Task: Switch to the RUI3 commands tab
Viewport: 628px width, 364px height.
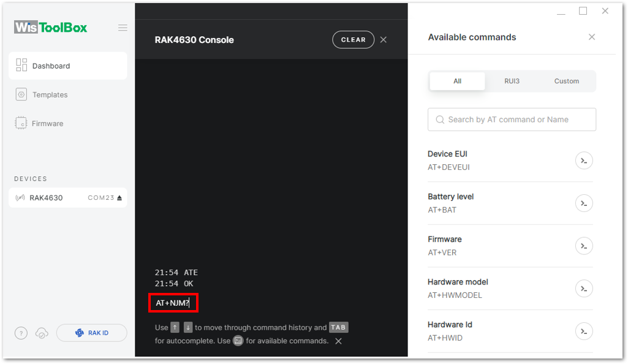Action: coord(512,81)
